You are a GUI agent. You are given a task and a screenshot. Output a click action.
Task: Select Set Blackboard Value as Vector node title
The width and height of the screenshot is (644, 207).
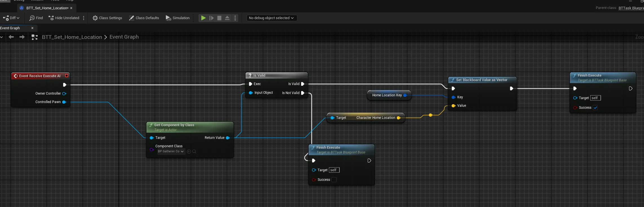pos(482,80)
